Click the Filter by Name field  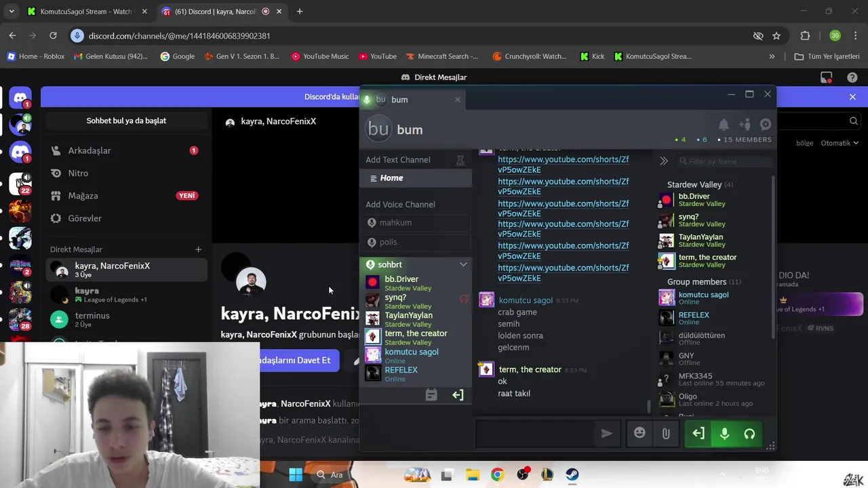coord(724,161)
